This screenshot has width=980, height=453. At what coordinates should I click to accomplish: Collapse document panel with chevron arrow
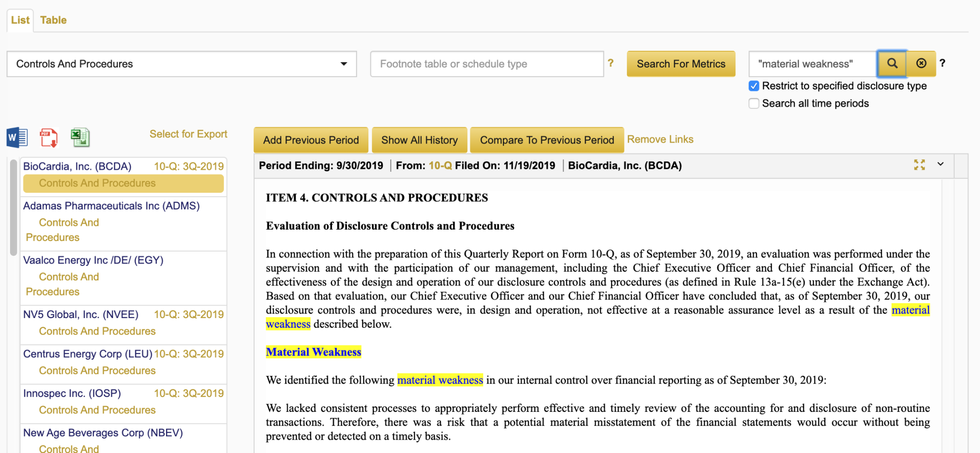940,165
